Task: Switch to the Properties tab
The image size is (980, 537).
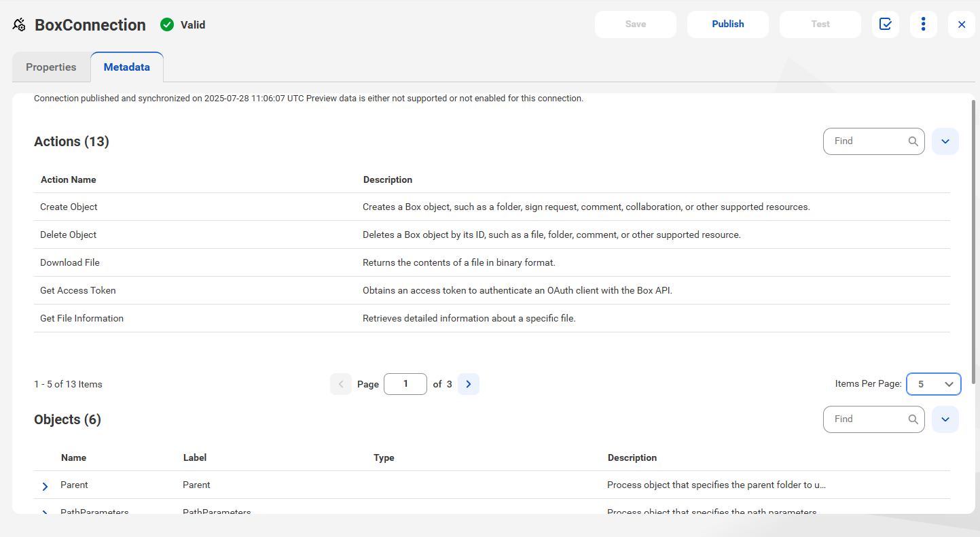Action: (x=51, y=67)
